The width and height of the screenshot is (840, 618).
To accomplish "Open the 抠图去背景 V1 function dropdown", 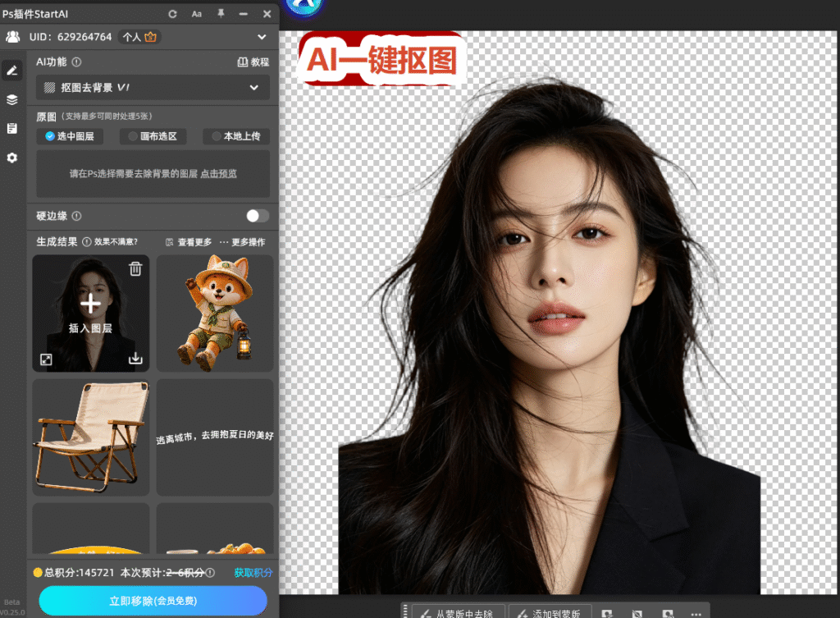I will click(153, 87).
